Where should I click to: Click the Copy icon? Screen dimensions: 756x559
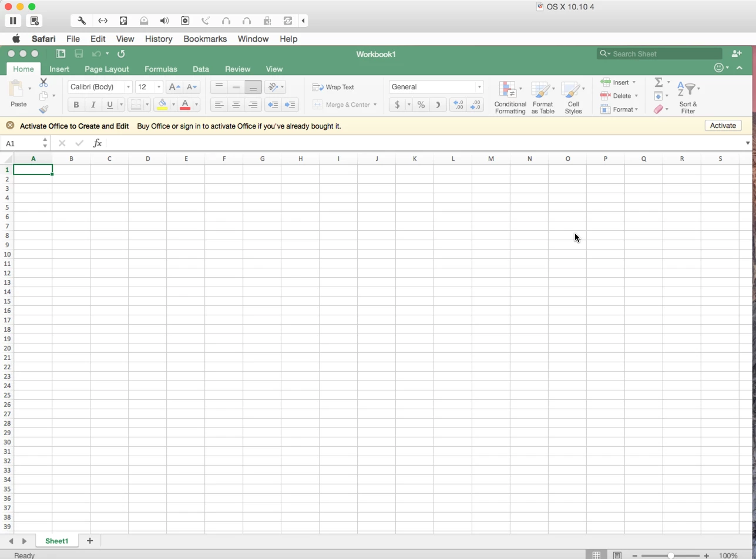(43, 96)
